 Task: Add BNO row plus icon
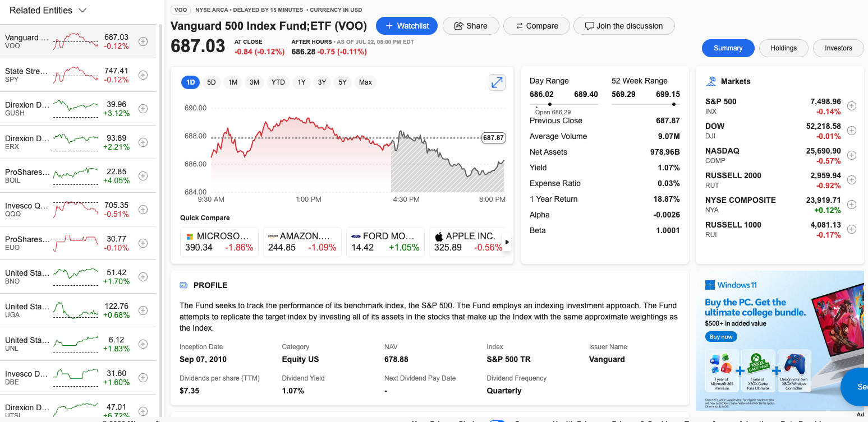[x=143, y=277]
